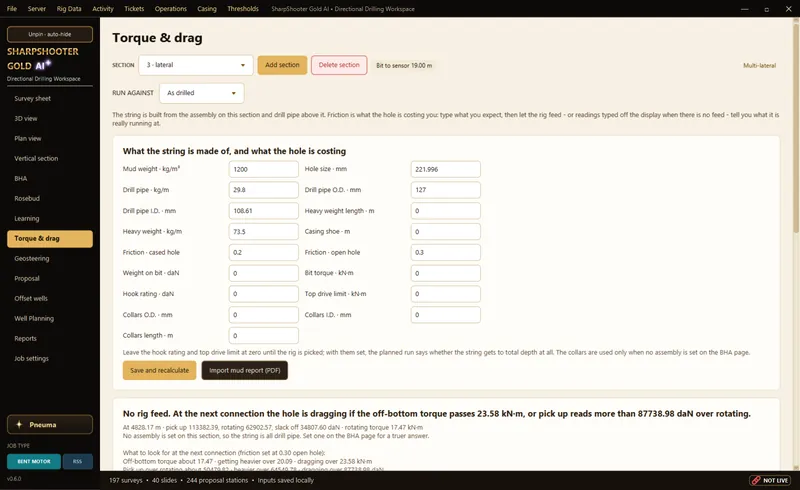Image resolution: width=800 pixels, height=490 pixels.
Task: Click the Inputs saved locally status text
Action: click(285, 480)
